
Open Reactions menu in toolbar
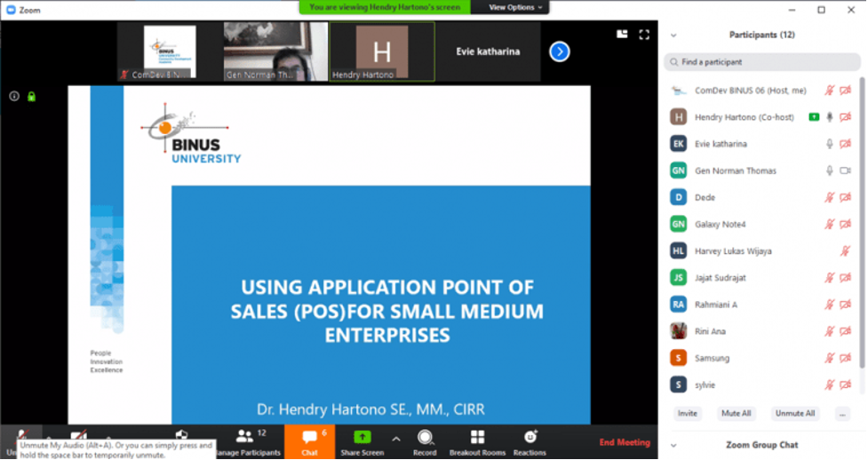[x=530, y=442]
